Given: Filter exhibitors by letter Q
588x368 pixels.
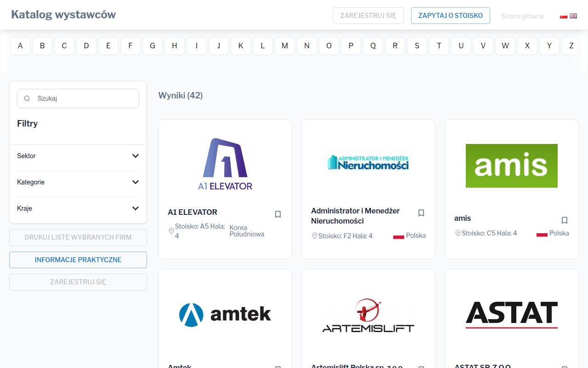Looking at the screenshot, I should point(373,46).
